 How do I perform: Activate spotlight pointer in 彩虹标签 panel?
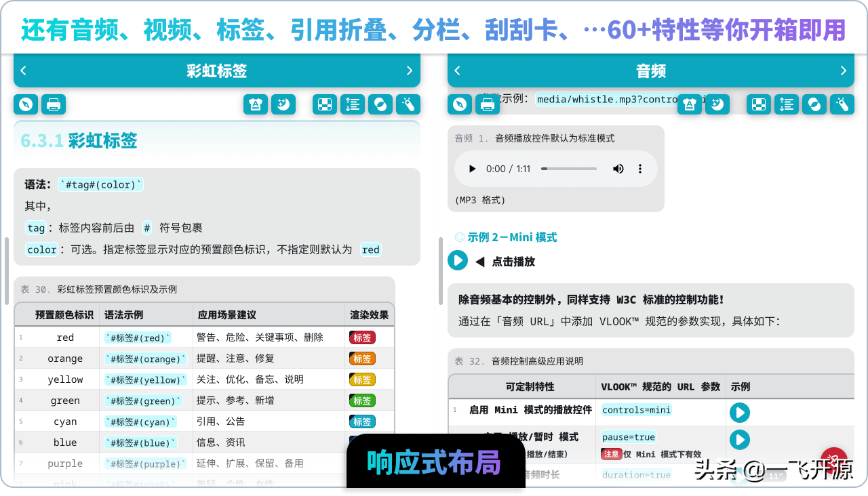click(x=408, y=104)
